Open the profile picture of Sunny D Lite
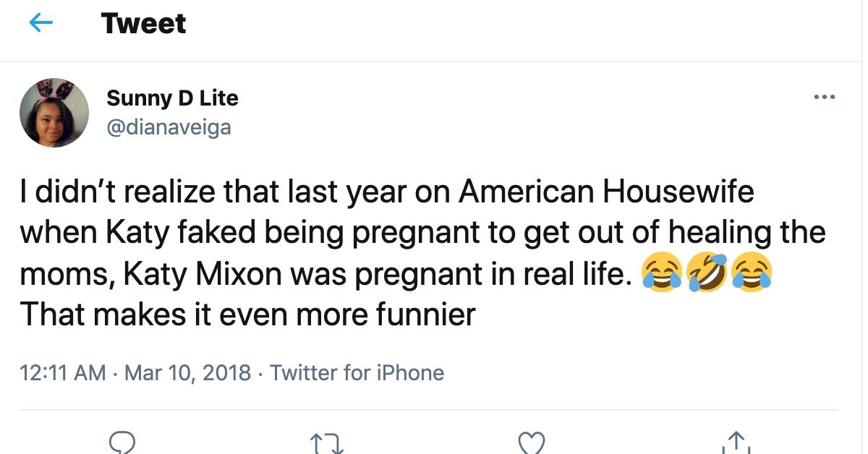 point(54,112)
